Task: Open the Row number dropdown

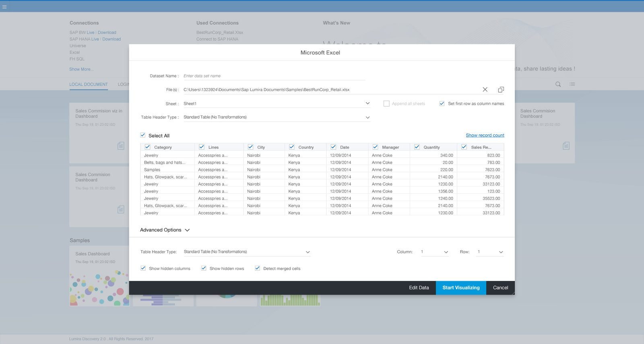Action: [490, 252]
